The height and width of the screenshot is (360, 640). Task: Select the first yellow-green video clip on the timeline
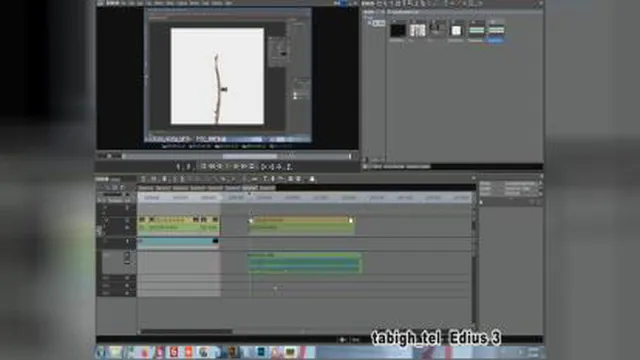(179, 225)
